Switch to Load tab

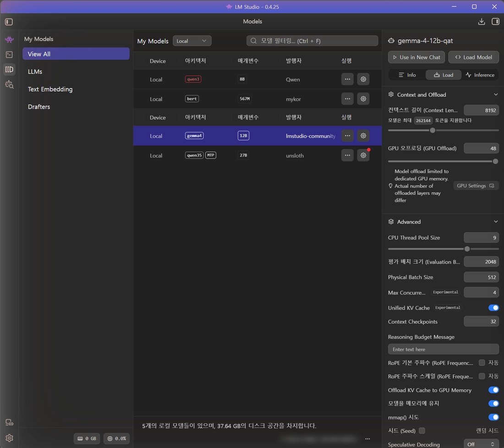point(444,75)
